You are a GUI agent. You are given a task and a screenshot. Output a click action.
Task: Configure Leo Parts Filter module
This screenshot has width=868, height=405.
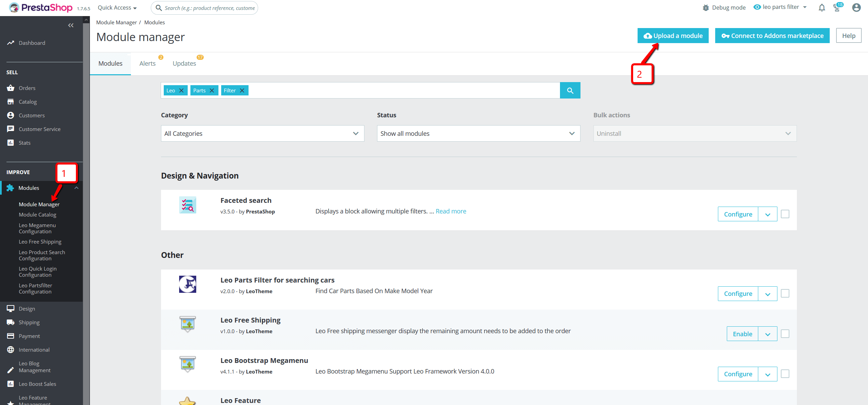pos(738,294)
